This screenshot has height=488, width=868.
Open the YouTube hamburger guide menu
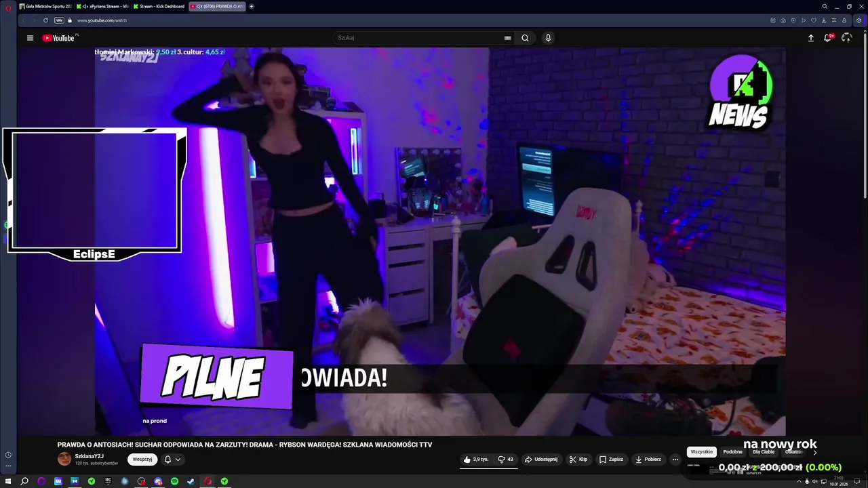coord(30,38)
